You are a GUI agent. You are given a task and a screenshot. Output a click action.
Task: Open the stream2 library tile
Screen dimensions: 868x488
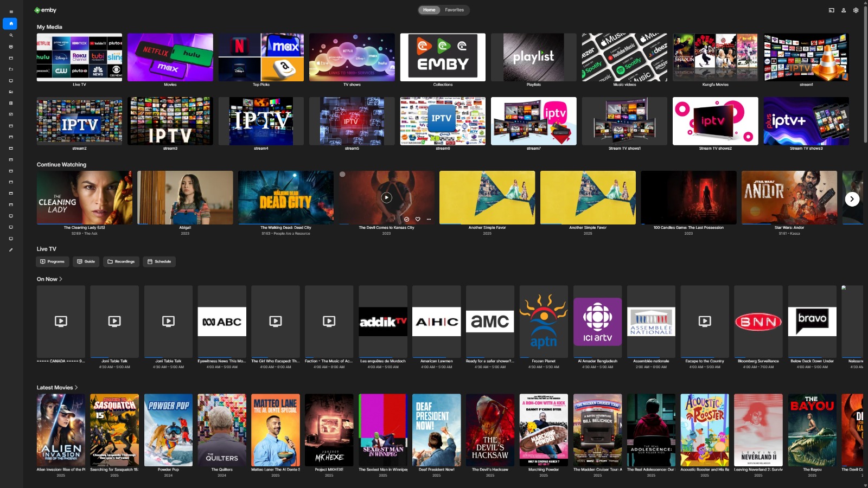[x=79, y=121]
